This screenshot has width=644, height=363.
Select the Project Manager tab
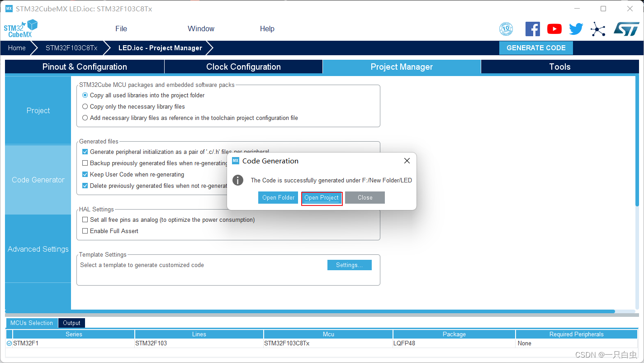pos(402,67)
